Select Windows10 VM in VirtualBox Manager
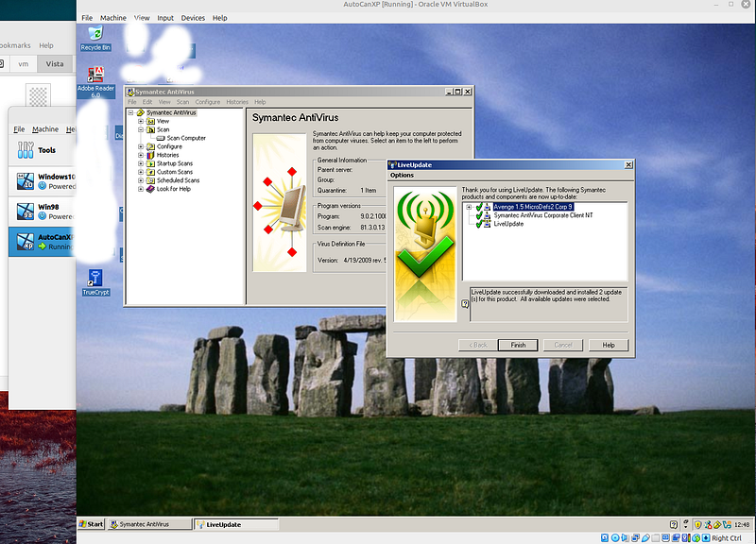756x544 pixels. 43,181
